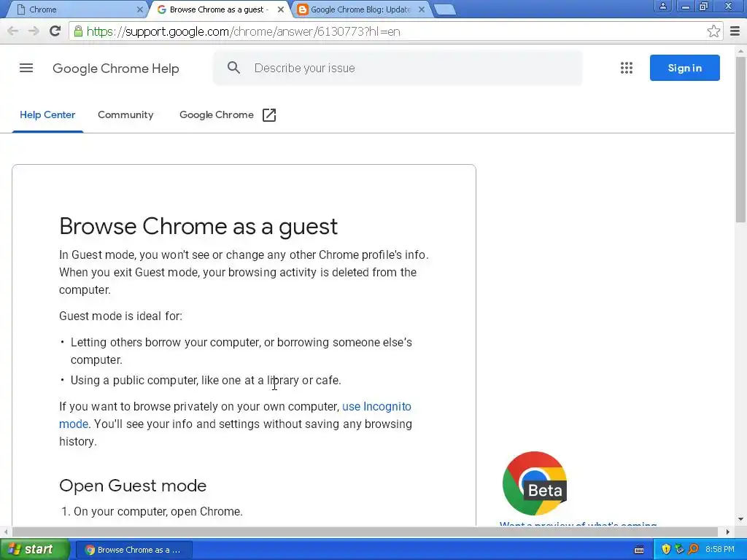
Task: Click the horizontal scrollbar thumb
Action: (365, 532)
